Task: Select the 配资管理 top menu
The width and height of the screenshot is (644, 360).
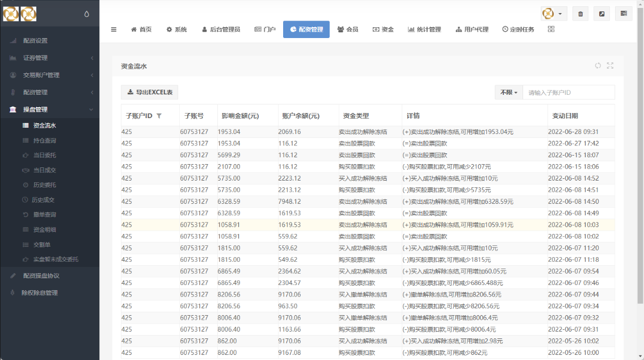Action: pos(306,29)
